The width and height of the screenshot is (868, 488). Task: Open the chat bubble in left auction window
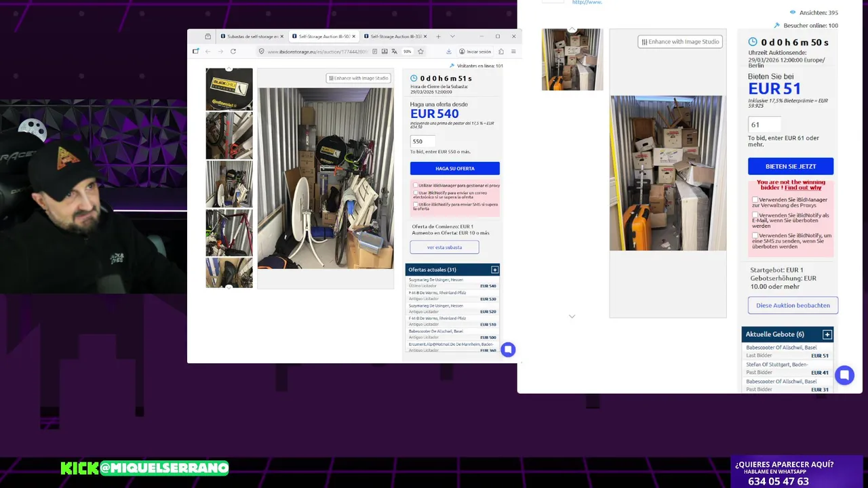(x=508, y=350)
